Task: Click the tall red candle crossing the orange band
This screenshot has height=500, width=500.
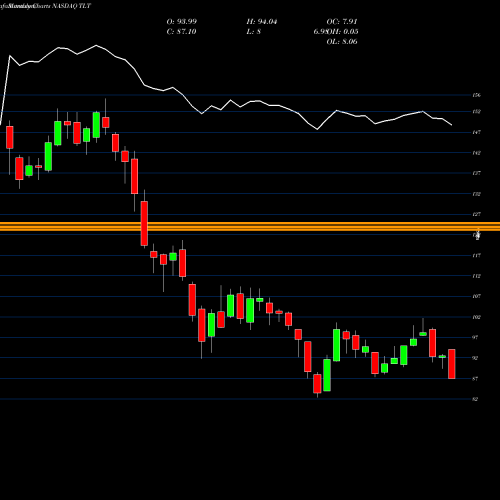Action: pyautogui.click(x=144, y=223)
